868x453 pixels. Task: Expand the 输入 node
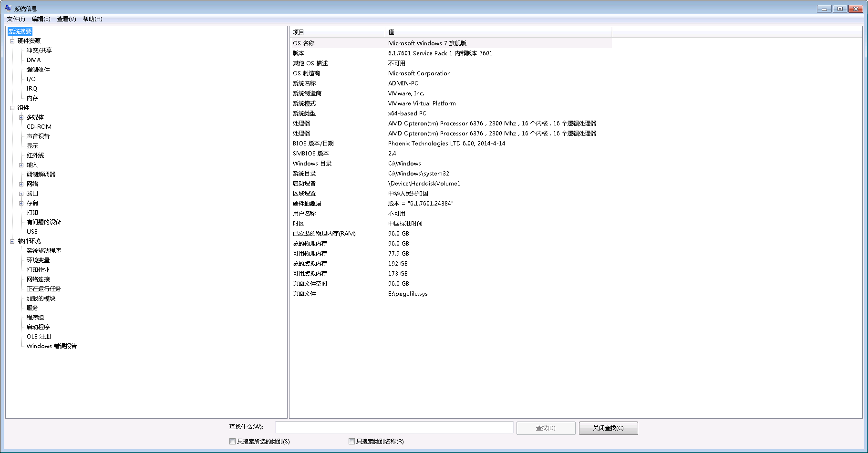pos(21,165)
